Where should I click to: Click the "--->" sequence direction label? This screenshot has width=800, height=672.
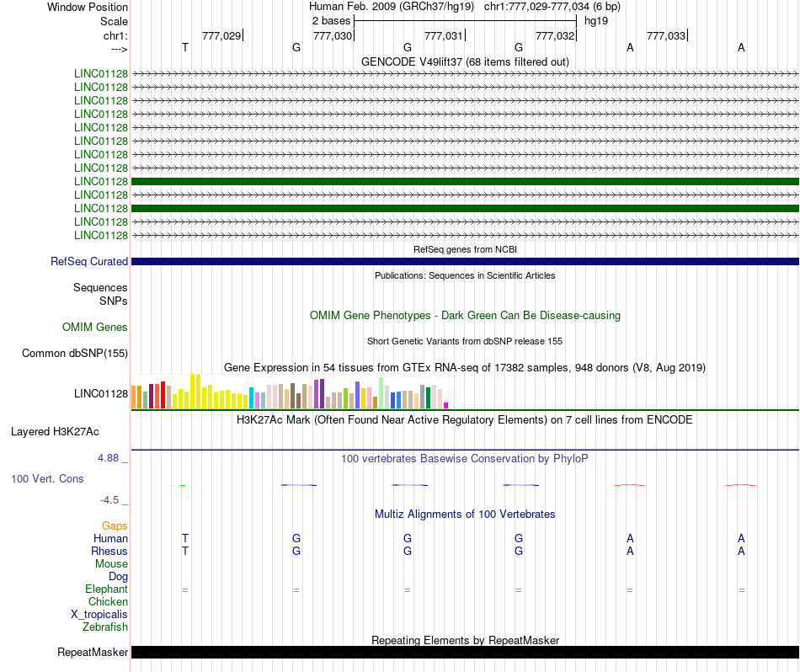tap(119, 49)
